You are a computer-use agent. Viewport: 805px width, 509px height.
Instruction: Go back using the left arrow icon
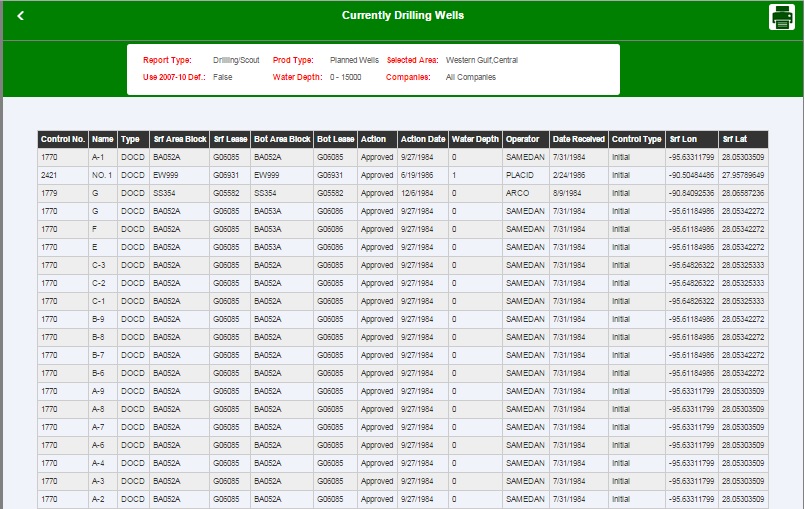(21, 16)
